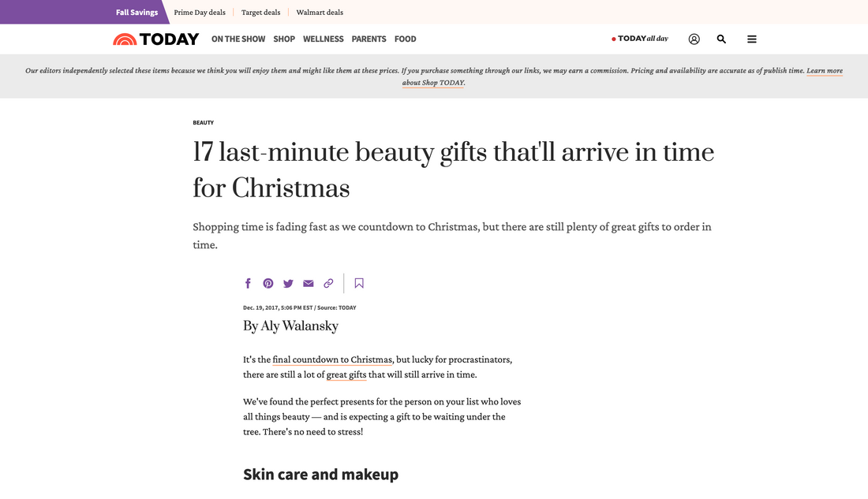Viewport: 868px width, 499px height.
Task: Share article by email icon
Action: [309, 284]
